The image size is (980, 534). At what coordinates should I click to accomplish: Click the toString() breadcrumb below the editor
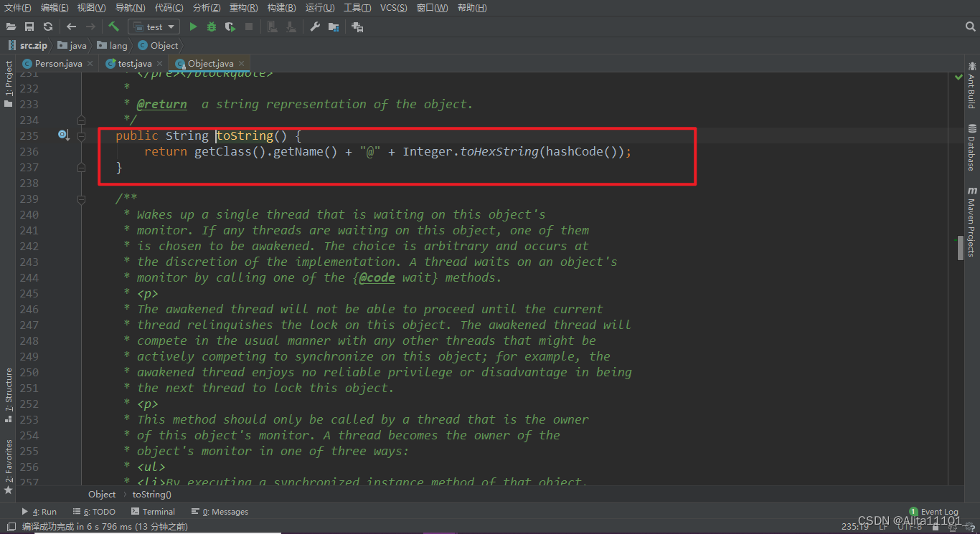(152, 494)
